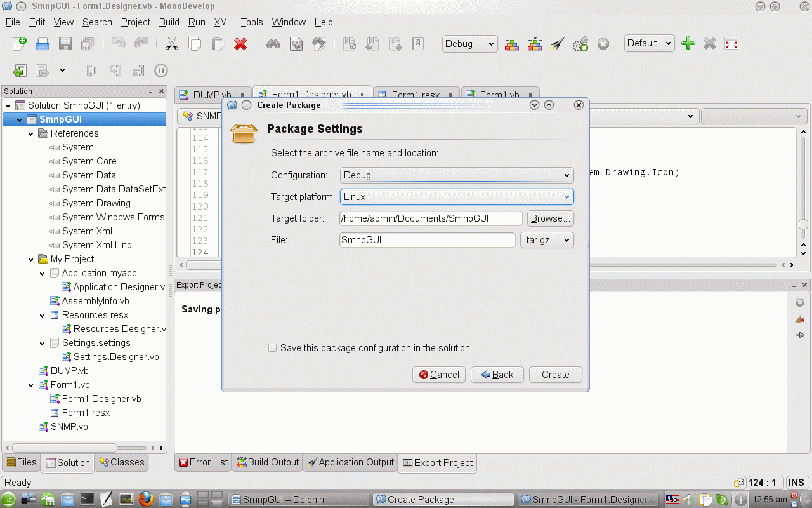Switch to the Classes pad tab
The width and height of the screenshot is (812, 508).
coord(122,462)
